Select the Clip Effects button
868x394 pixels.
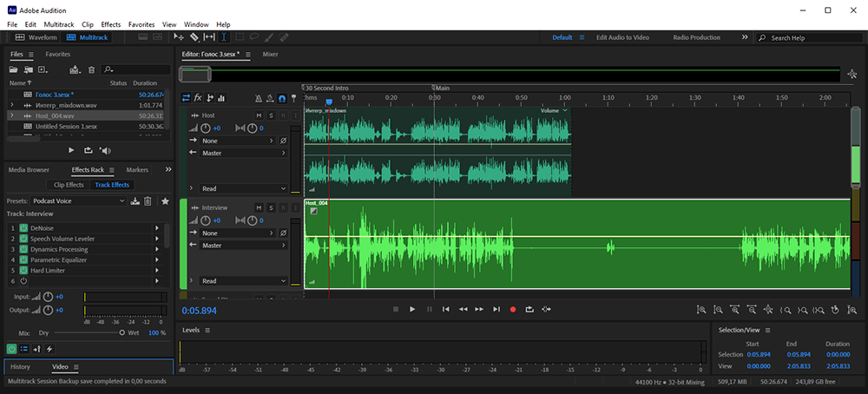click(69, 185)
